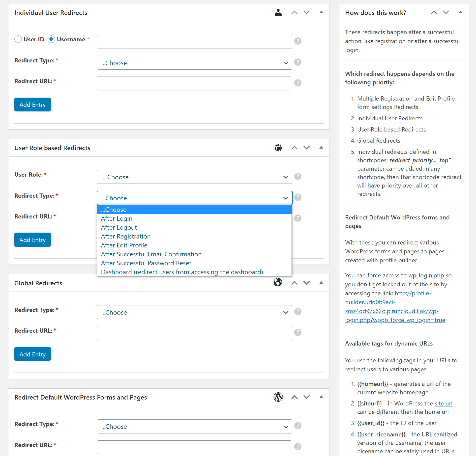
Task: Select After Logout option
Action: tap(194, 227)
